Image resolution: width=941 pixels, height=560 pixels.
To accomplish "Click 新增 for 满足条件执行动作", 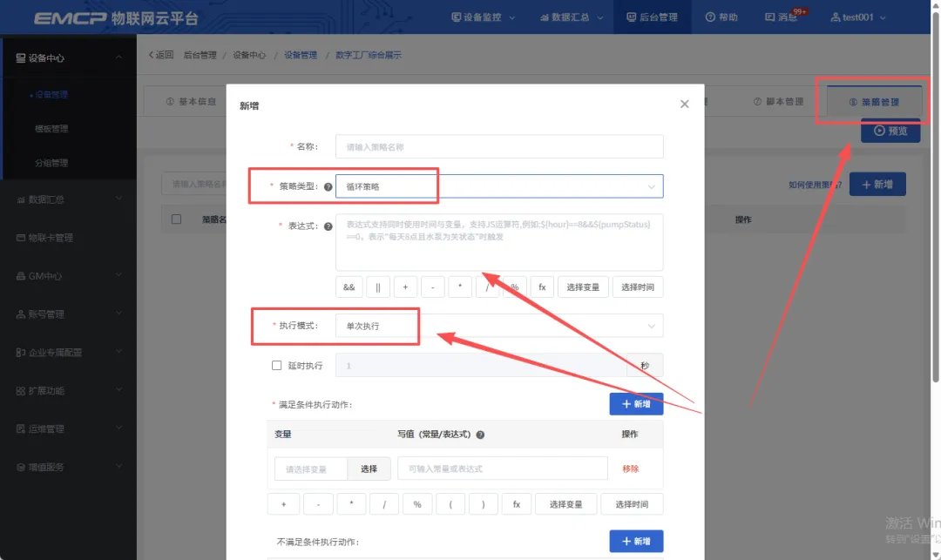I will pos(636,404).
